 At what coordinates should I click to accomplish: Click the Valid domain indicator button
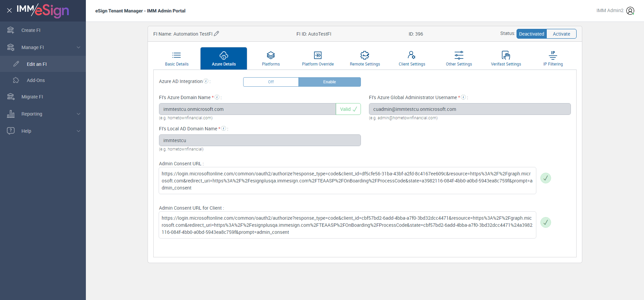point(348,109)
